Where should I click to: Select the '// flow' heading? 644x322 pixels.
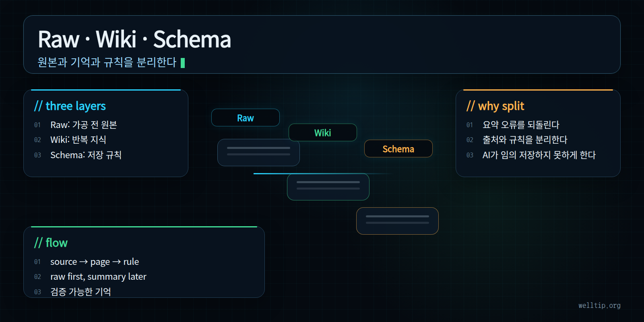coord(51,243)
